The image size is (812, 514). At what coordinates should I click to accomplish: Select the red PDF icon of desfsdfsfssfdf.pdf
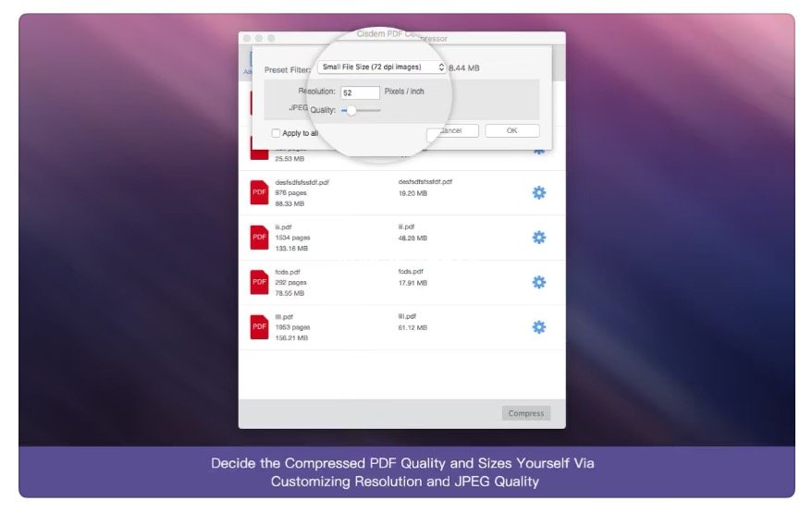point(259,192)
